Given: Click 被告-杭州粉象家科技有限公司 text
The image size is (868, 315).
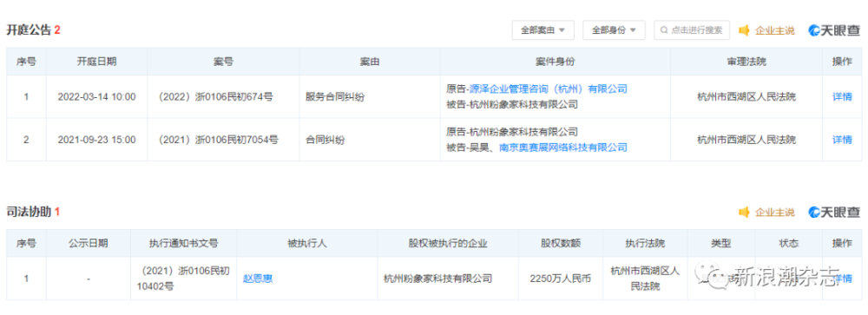Looking at the screenshot, I should (512, 104).
